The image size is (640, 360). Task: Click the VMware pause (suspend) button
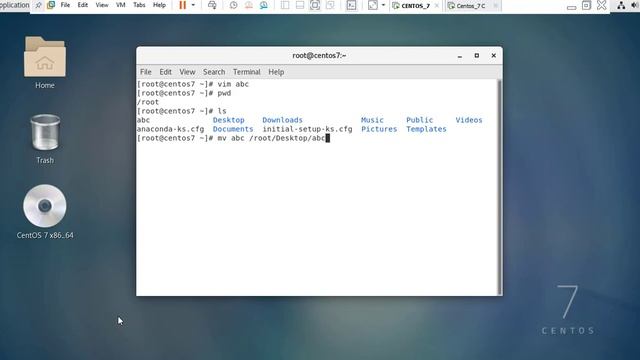[x=182, y=5]
